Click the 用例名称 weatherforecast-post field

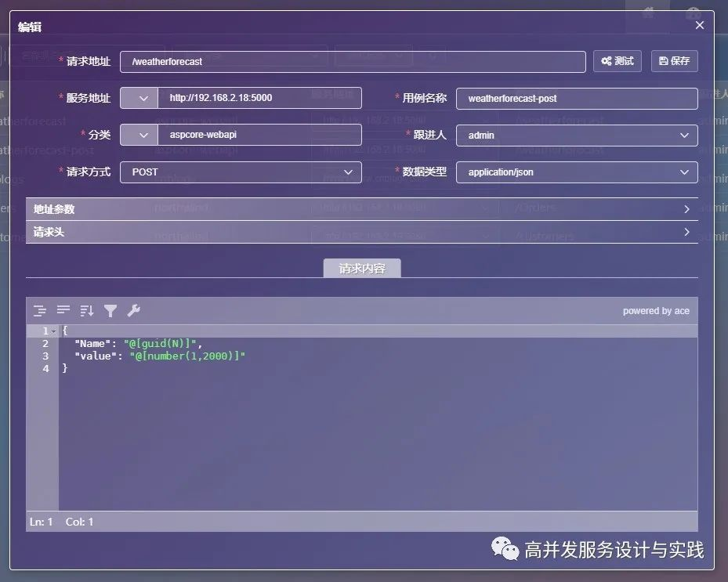coord(577,99)
